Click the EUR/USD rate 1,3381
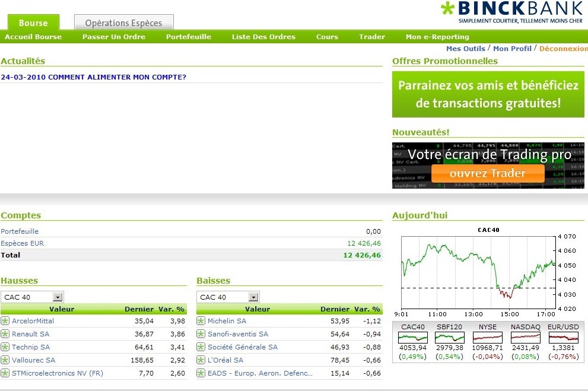The height and width of the screenshot is (391, 588). (x=563, y=348)
